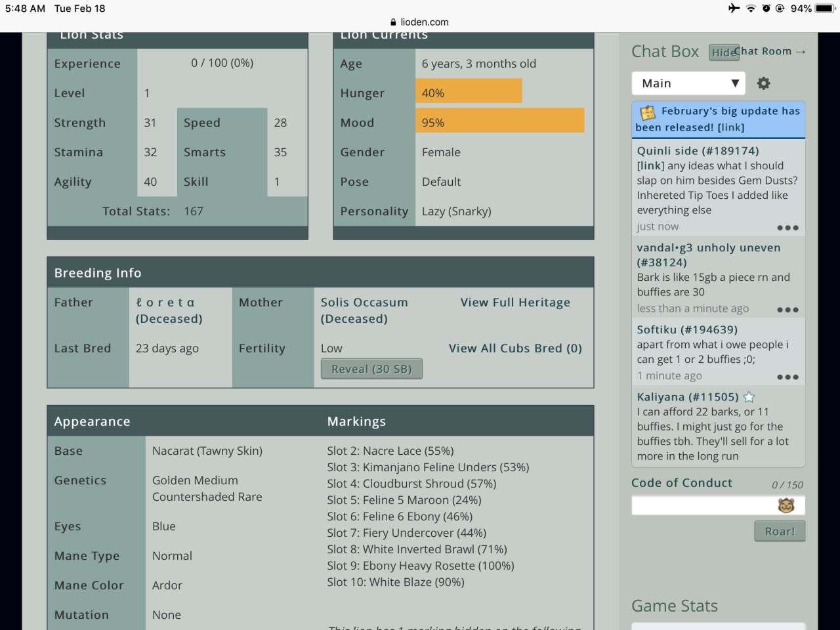Click Slot 10: White Blaze (90%)

396,582
